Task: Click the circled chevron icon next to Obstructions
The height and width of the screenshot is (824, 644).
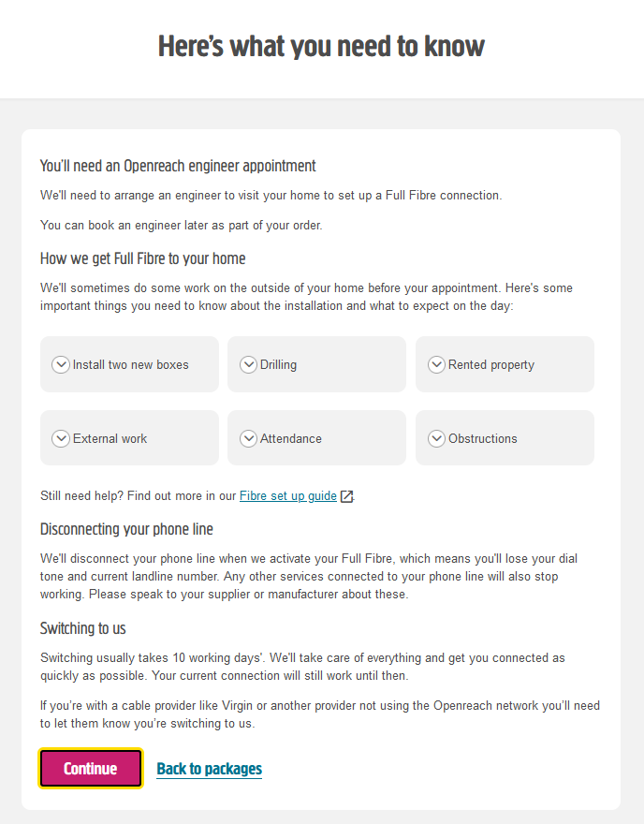Action: pyautogui.click(x=436, y=438)
